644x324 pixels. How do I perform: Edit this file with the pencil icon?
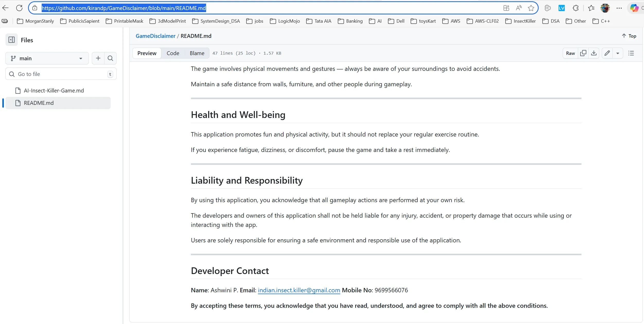607,53
